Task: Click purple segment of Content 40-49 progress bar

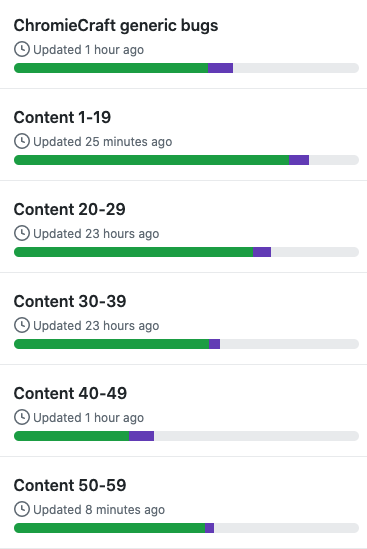Action: coord(141,436)
